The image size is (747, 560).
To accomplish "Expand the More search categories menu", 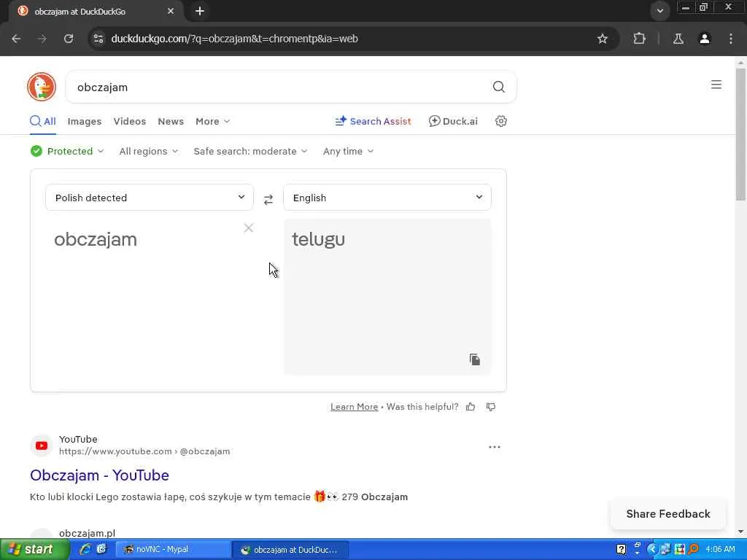I will point(213,121).
